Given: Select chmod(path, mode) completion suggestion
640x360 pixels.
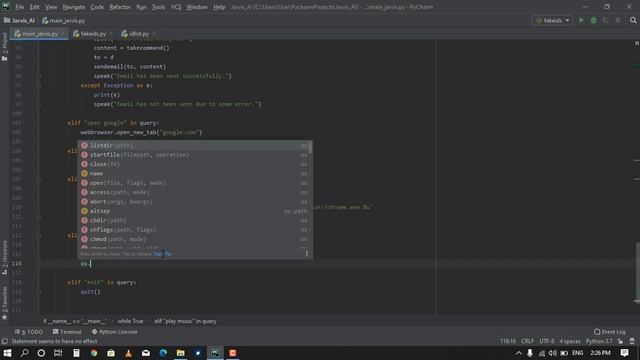Looking at the screenshot, I should [x=194, y=239].
